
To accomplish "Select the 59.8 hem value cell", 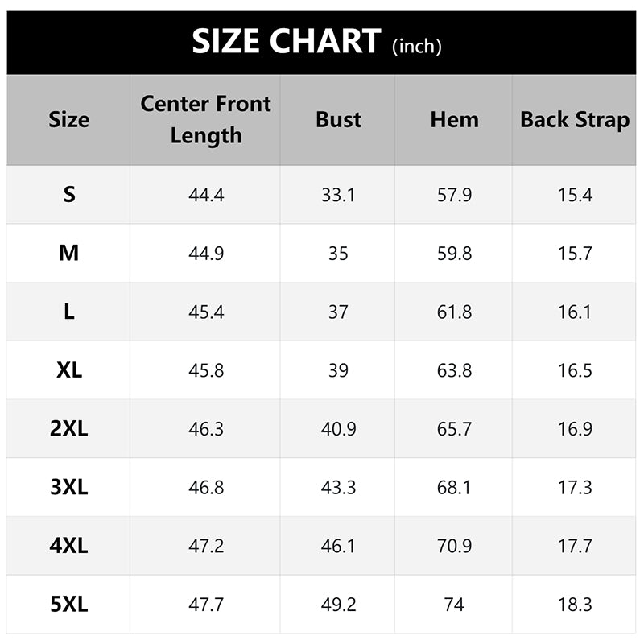I will pyautogui.click(x=454, y=253).
